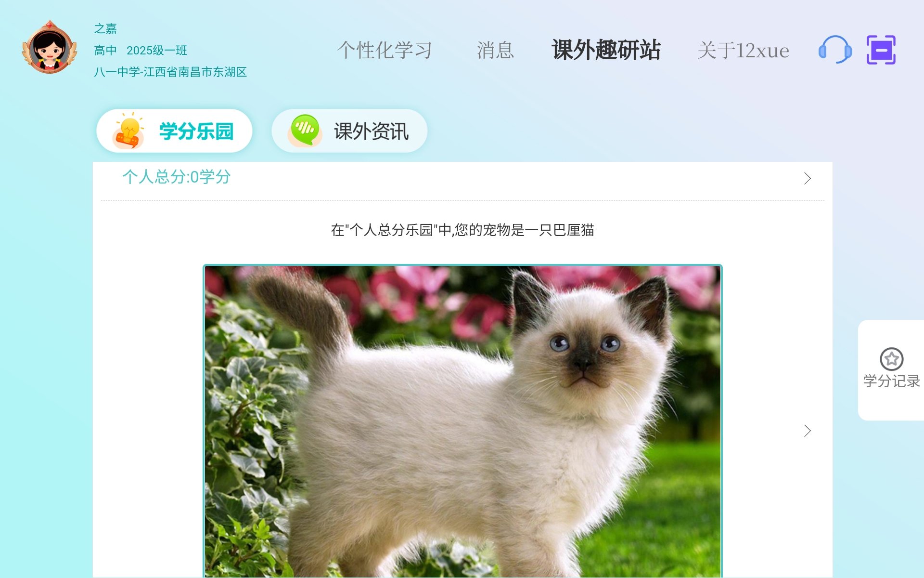Click the Birman cat pet photo

point(462,421)
